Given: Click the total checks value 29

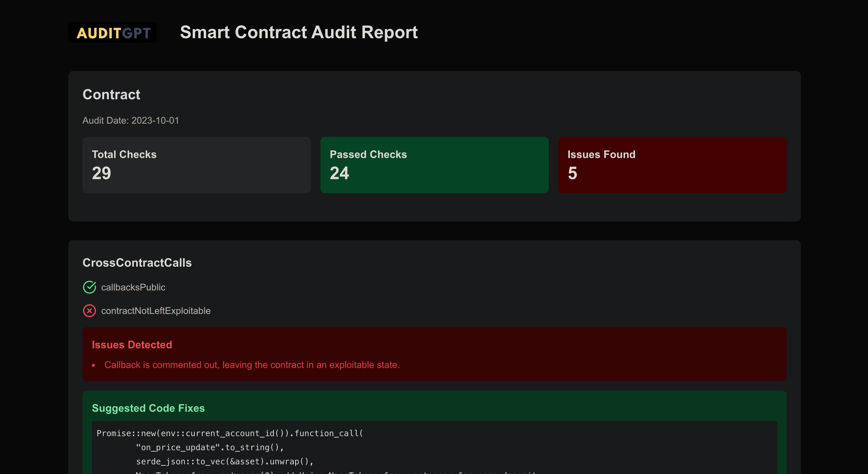Looking at the screenshot, I should [x=102, y=173].
